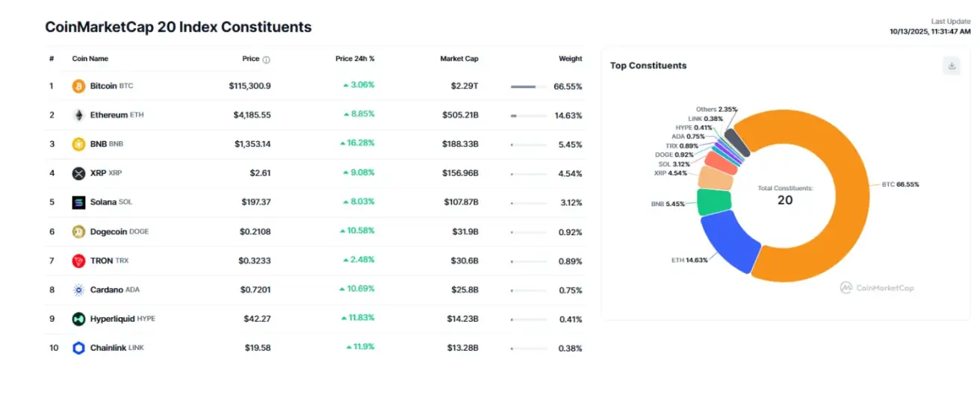The image size is (980, 415).
Task: Click the BNB yellow logo icon
Action: [78, 144]
